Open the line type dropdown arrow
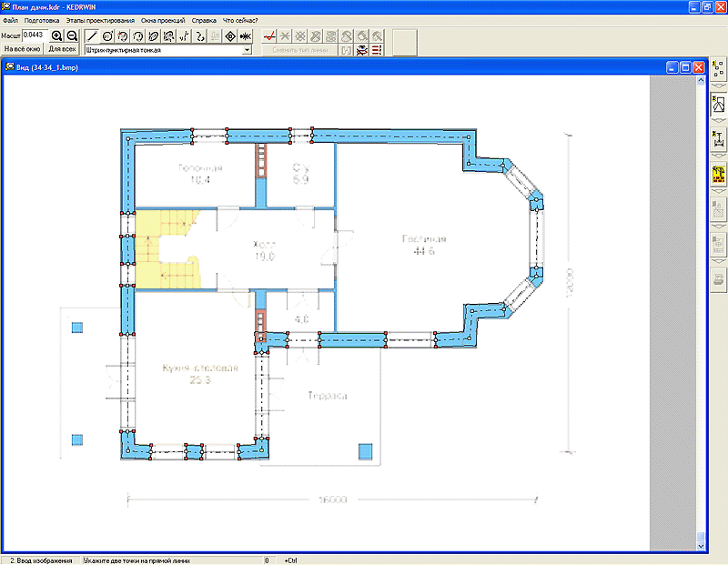 (247, 50)
